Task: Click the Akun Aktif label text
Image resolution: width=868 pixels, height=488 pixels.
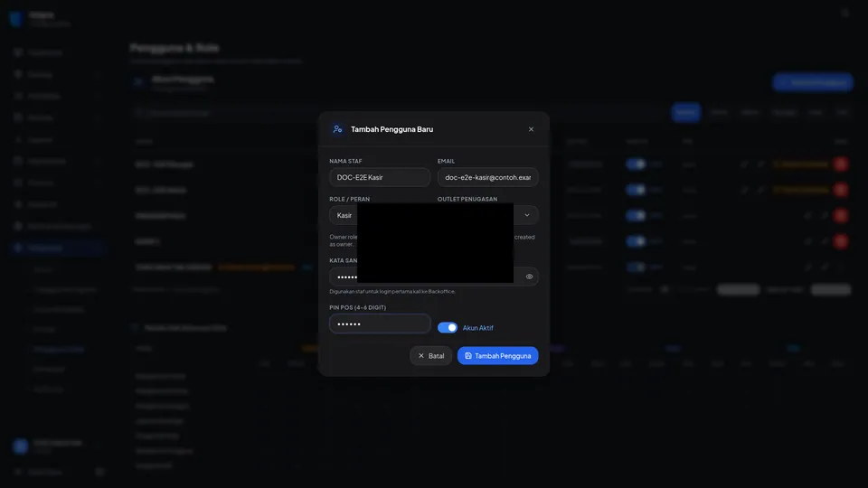Action: coord(477,328)
